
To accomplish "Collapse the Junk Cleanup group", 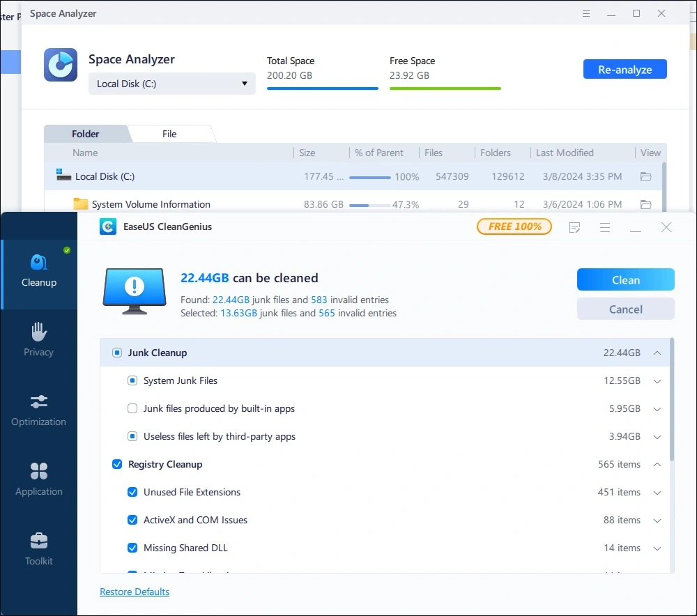I will (657, 353).
